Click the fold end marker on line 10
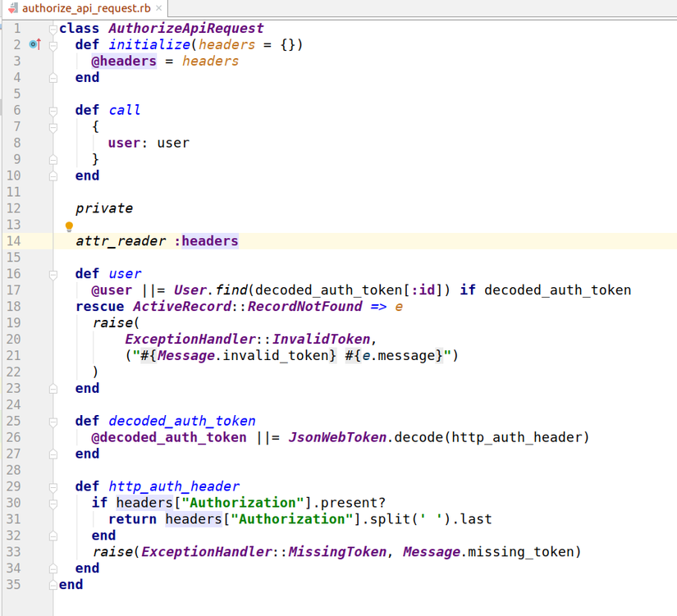Viewport: 677px width, 616px height. (53, 176)
